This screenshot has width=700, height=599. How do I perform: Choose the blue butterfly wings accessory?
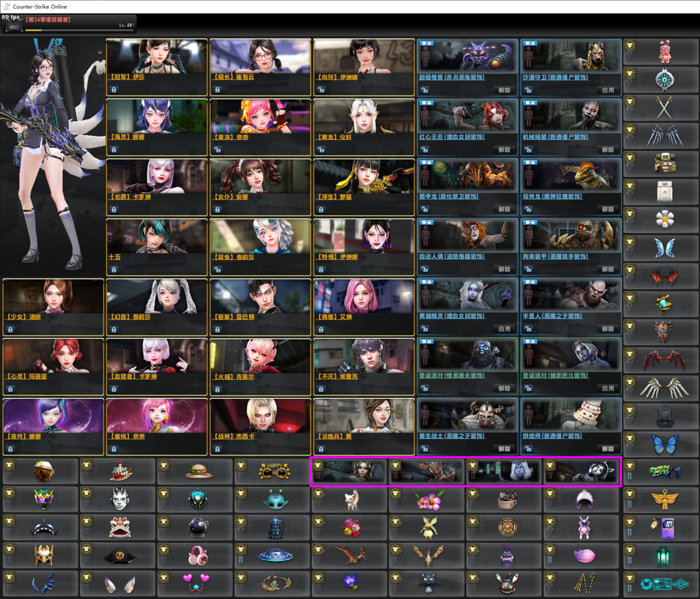[x=664, y=444]
